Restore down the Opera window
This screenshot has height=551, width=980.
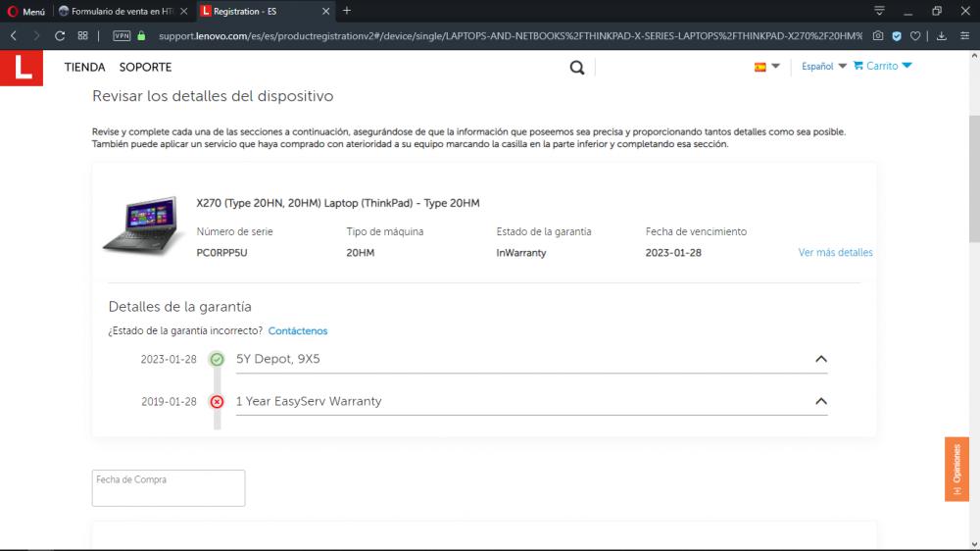936,11
